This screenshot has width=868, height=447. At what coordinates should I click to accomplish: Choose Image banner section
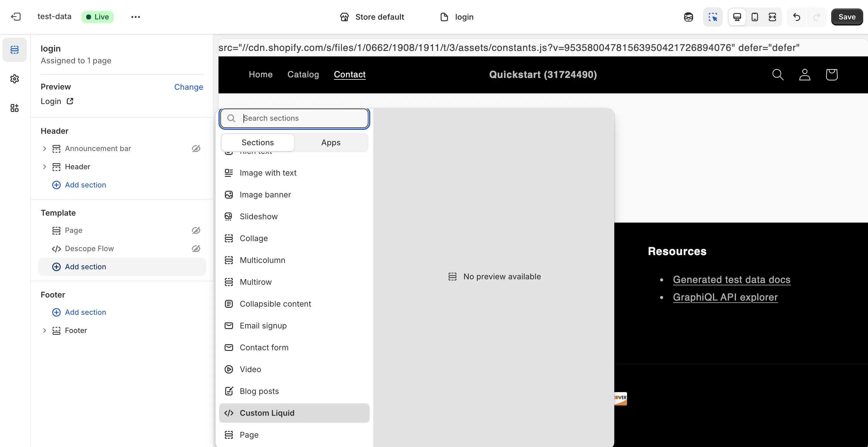[x=294, y=195]
